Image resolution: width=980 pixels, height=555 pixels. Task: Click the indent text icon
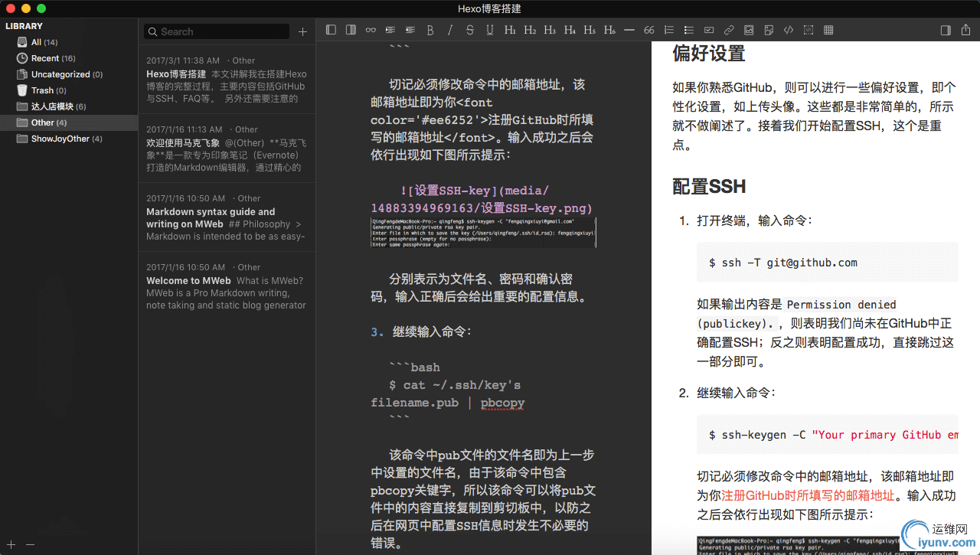tap(390, 30)
